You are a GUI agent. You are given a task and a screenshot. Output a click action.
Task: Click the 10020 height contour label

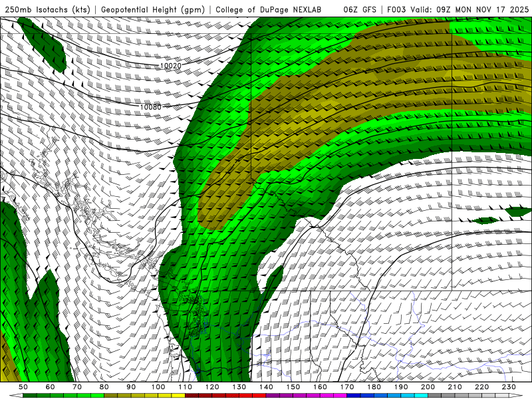click(171, 65)
